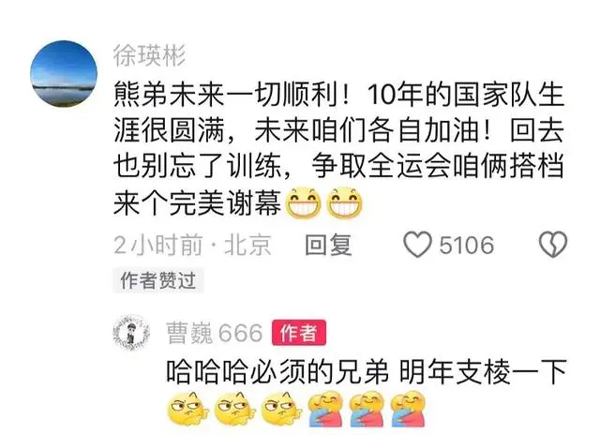
Task: Tap the first hugging emoji in the reply
Action: 325,409
